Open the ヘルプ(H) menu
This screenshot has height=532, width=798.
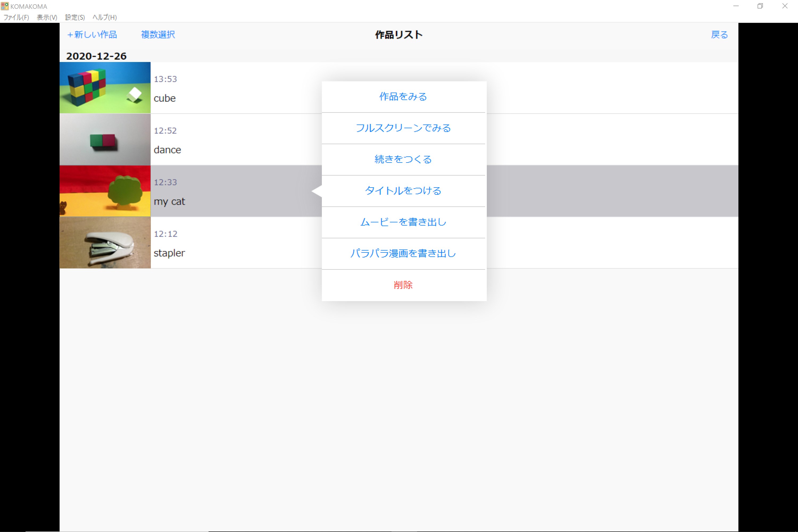(105, 17)
